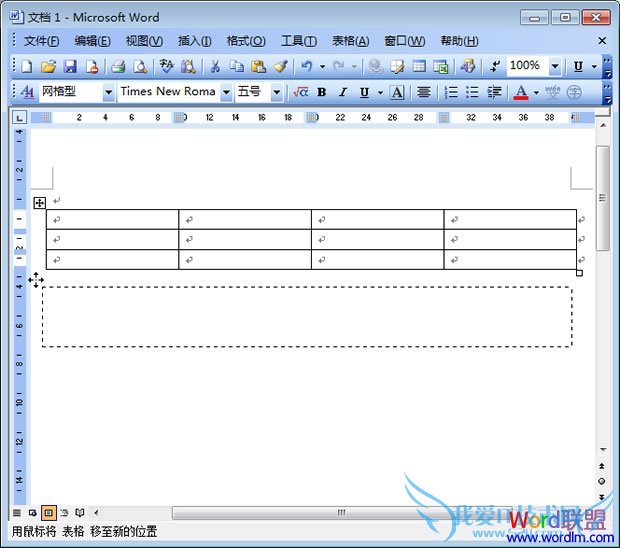Open the 工具(T) menu
The width and height of the screenshot is (620, 548).
[x=299, y=41]
